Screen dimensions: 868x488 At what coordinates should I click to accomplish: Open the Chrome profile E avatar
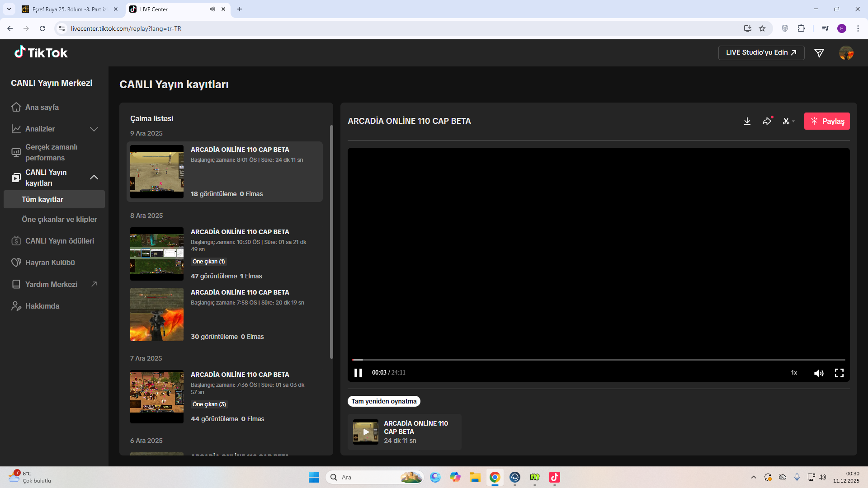point(842,28)
